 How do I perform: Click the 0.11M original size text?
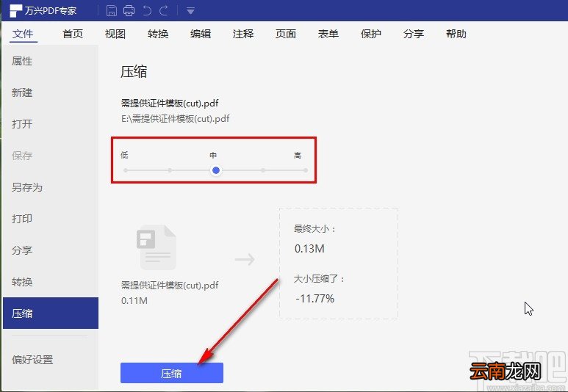click(x=134, y=300)
